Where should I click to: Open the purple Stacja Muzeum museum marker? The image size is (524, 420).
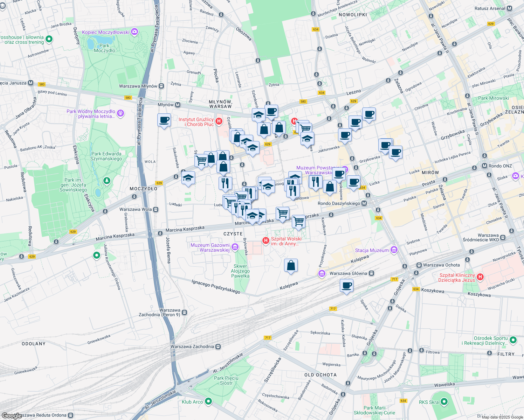394,250
